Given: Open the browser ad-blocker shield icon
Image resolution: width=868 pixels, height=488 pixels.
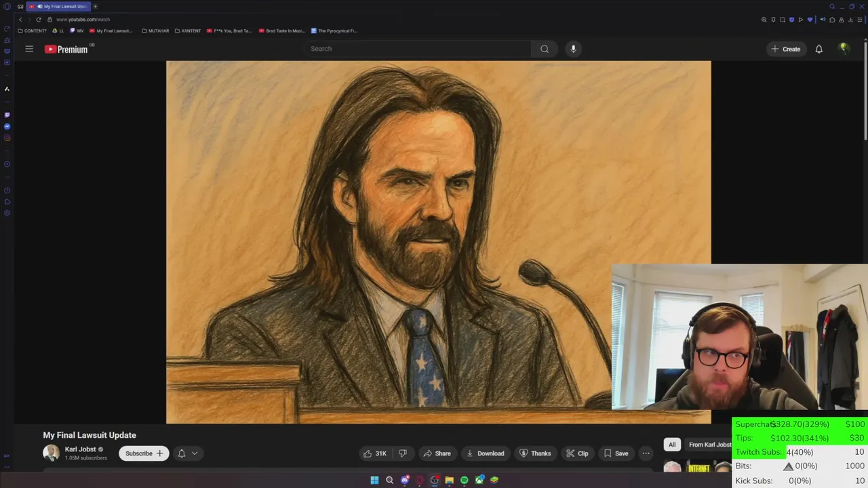Looking at the screenshot, I should click(x=791, y=20).
